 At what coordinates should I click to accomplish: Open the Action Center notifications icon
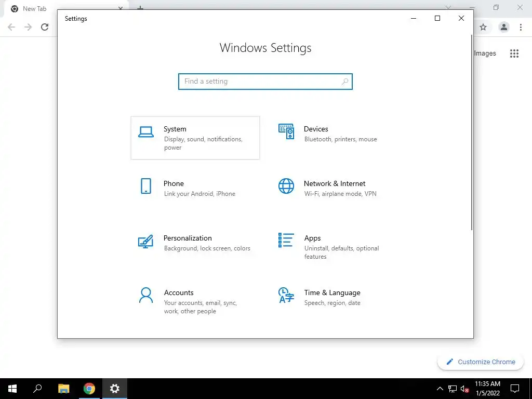(x=515, y=389)
